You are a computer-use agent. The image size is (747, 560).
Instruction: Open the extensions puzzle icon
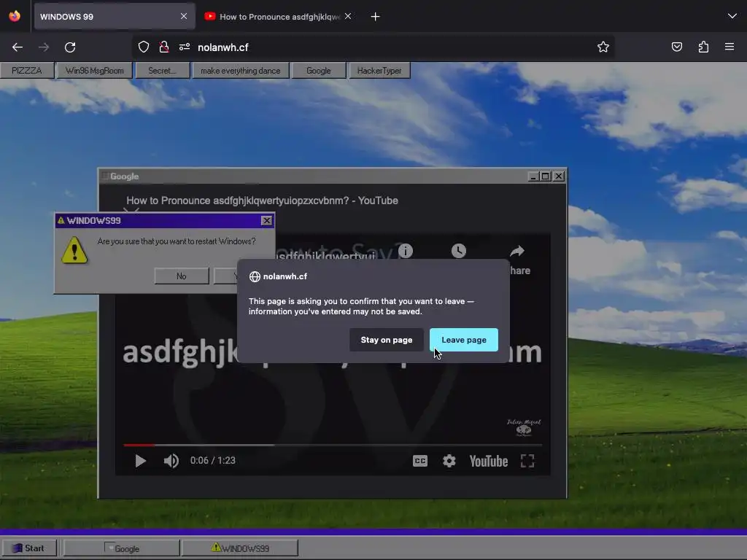click(703, 47)
